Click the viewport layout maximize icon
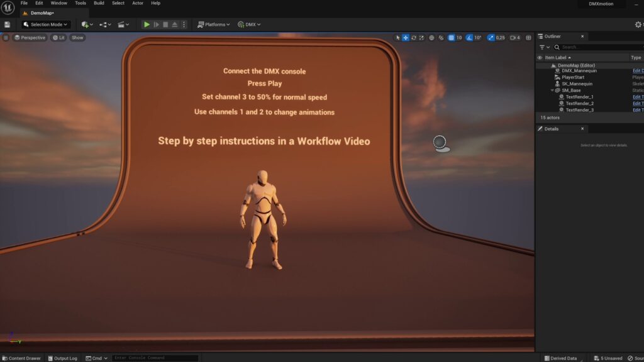644x362 pixels. point(529,38)
